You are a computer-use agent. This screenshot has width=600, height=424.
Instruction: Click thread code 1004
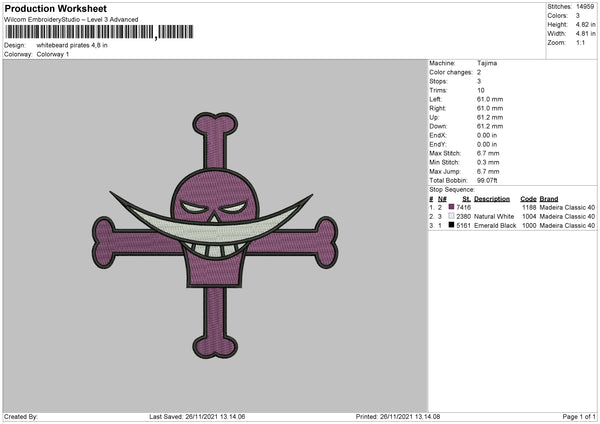coord(529,217)
